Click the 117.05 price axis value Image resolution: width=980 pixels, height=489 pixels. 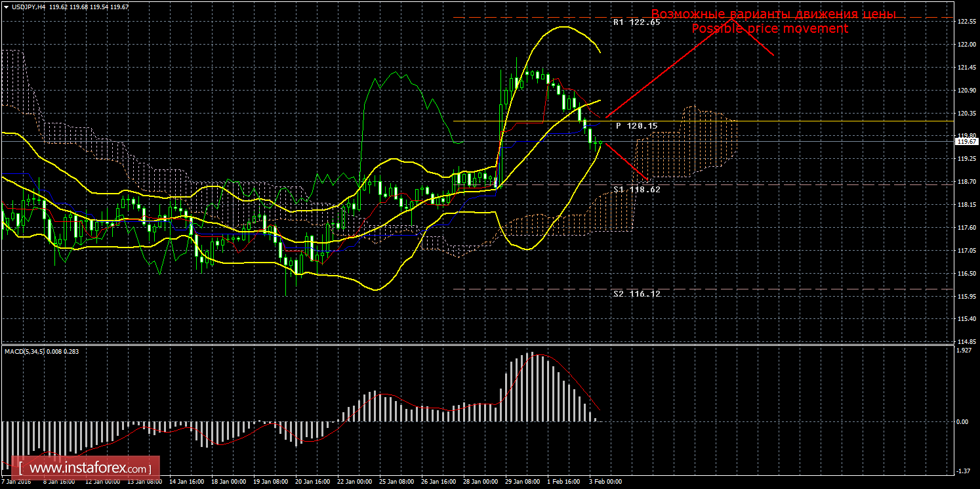pos(966,251)
